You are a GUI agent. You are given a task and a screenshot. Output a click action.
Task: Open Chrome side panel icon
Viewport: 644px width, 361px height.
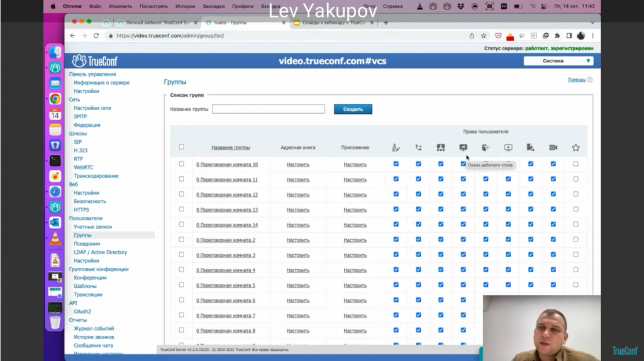569,36
